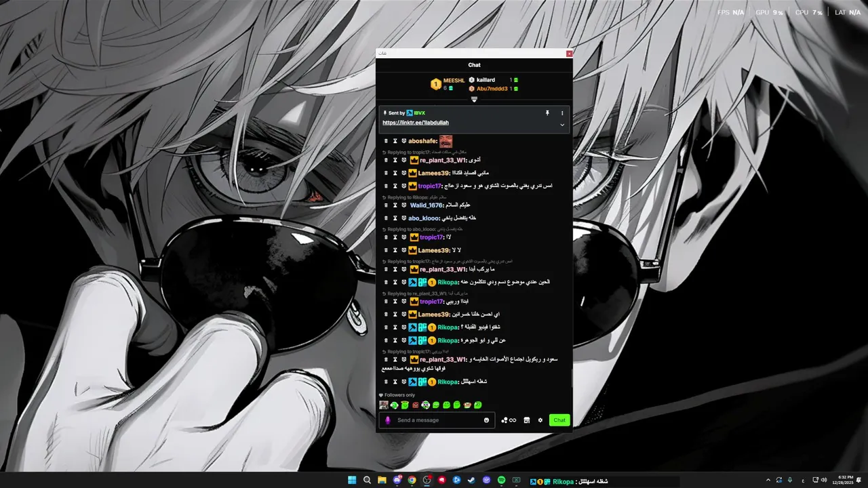Click the purple identity icon in message box
Image resolution: width=868 pixels, height=488 pixels.
click(388, 420)
